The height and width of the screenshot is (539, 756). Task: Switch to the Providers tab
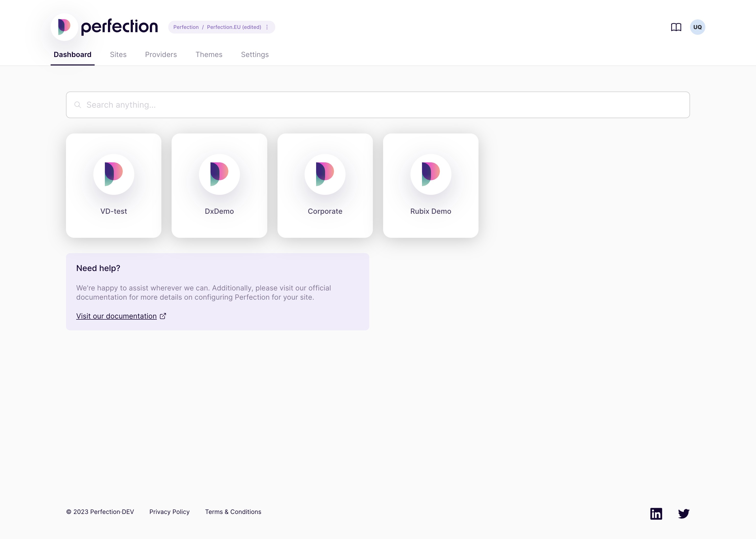[x=161, y=55]
